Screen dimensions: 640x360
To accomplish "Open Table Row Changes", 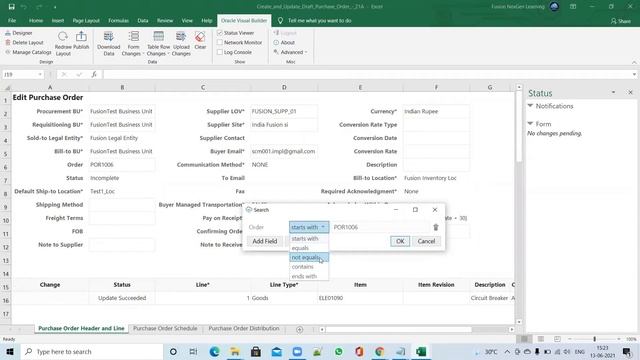I will pyautogui.click(x=158, y=43).
